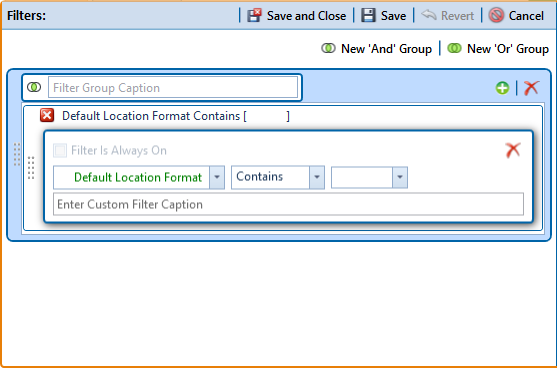Open the Default Location Format field dropdown

tap(217, 177)
